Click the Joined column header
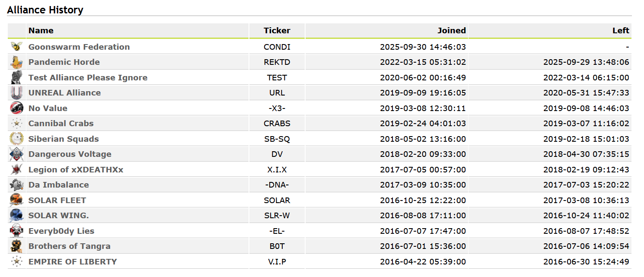The image size is (644, 277). 452,31
